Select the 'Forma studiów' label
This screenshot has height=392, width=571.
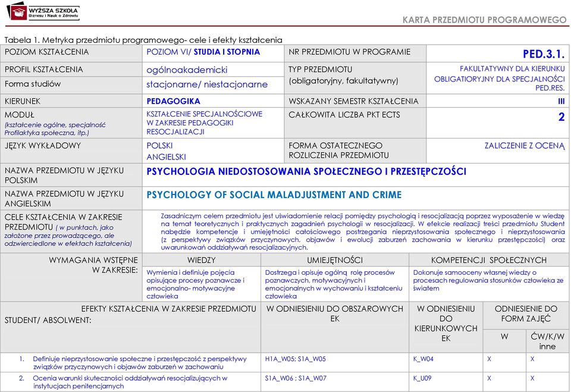click(x=32, y=84)
